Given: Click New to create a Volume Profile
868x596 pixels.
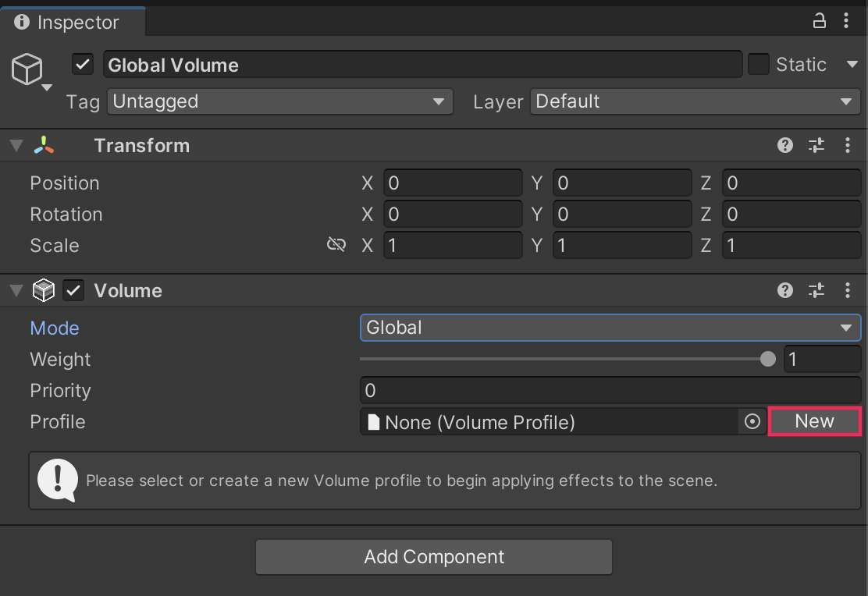Looking at the screenshot, I should click(x=815, y=421).
